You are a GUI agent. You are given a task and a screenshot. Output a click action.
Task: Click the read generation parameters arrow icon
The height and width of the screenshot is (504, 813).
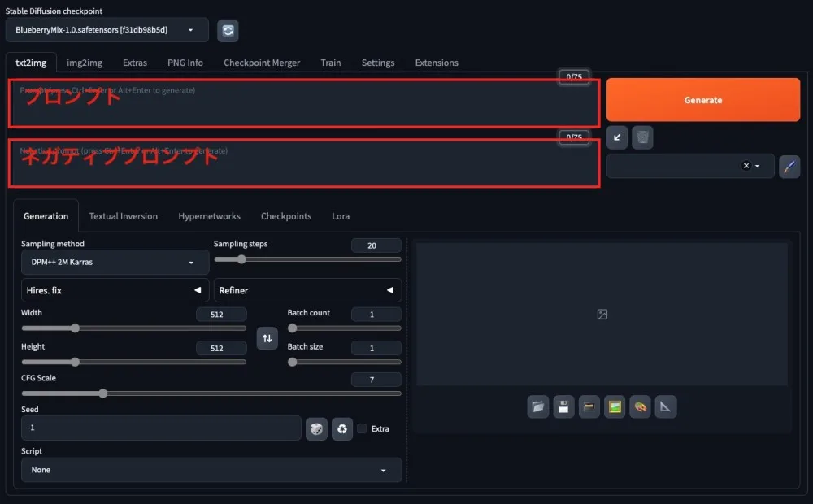(617, 137)
